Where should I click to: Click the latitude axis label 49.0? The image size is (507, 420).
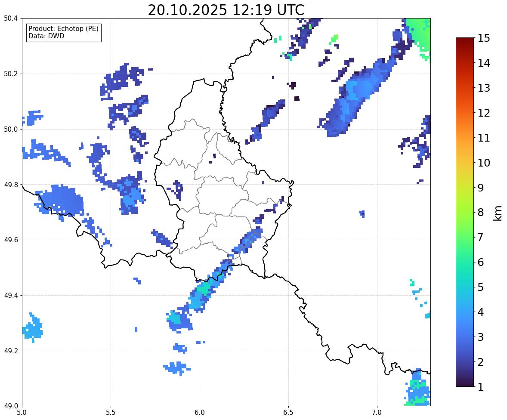(x=10, y=406)
